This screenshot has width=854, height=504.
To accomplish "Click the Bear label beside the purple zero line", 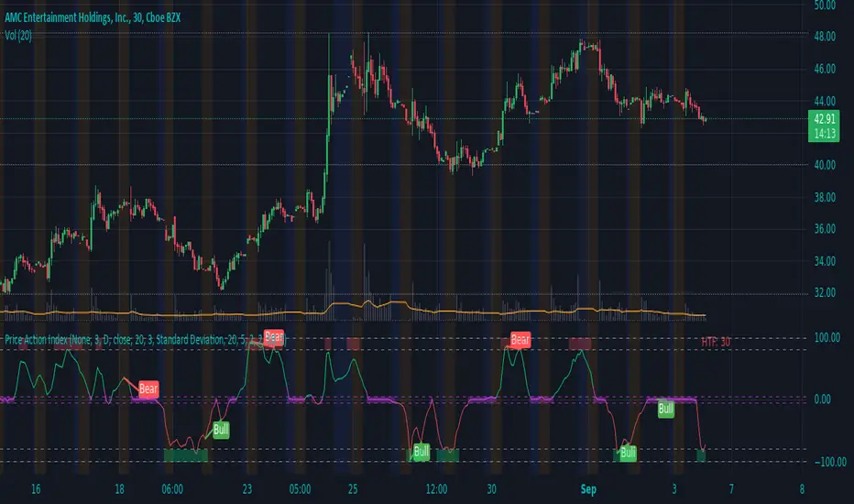I will point(148,389).
